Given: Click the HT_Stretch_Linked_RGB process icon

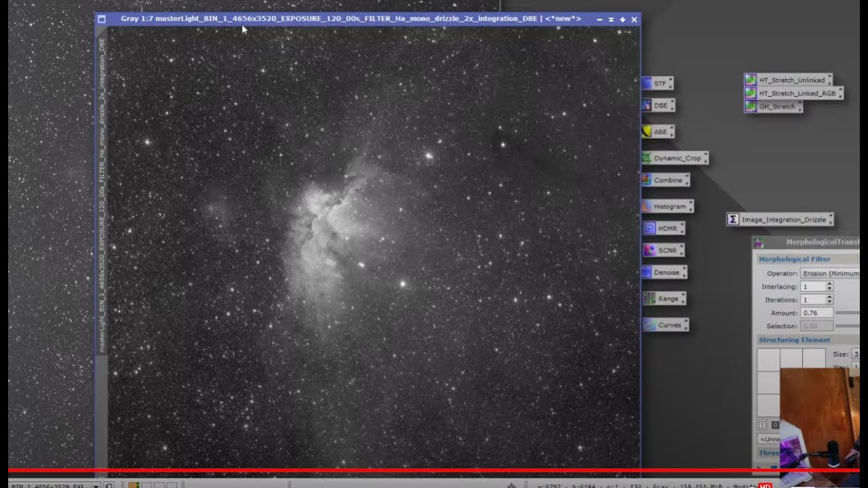Looking at the screenshot, I should 793,93.
